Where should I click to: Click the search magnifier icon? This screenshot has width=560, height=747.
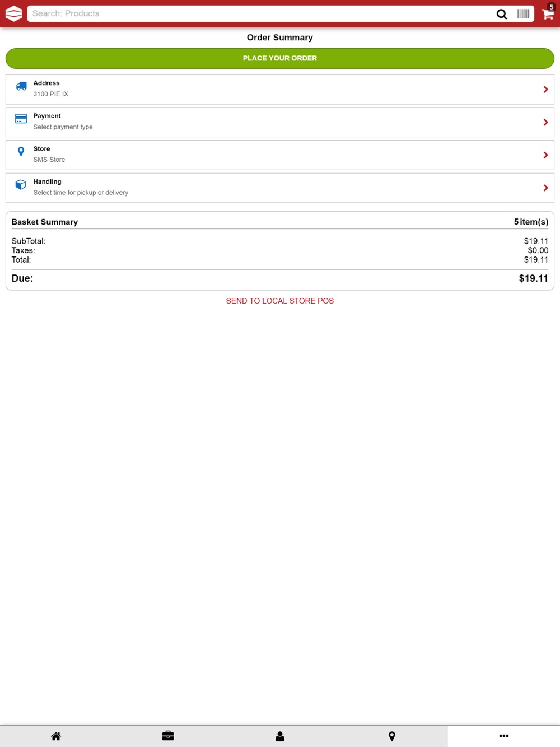(502, 14)
